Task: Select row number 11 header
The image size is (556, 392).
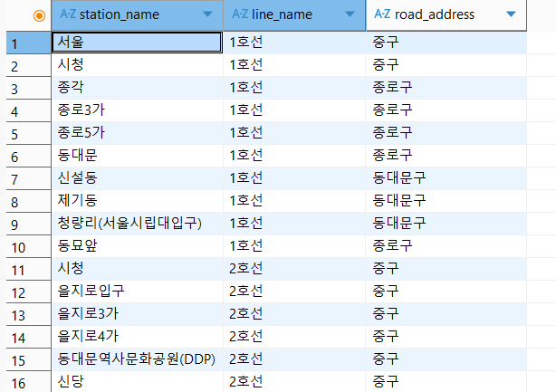Action: point(28,270)
